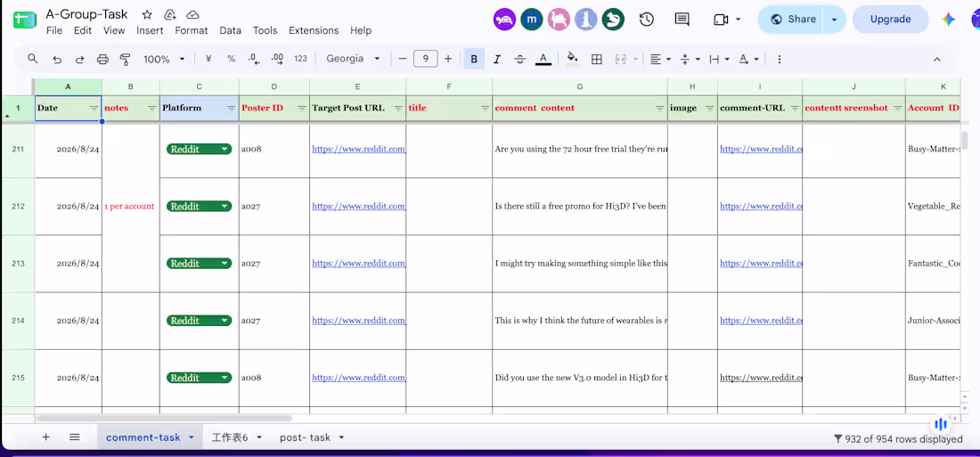Open version history clock icon
Viewport: 980px width, 457px height.
coord(646,20)
